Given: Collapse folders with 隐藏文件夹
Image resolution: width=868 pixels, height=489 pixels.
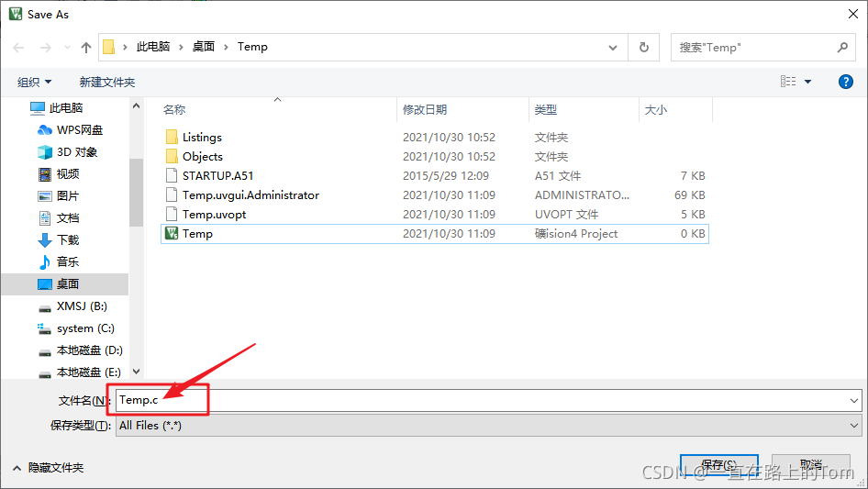Looking at the screenshot, I should 48,468.
